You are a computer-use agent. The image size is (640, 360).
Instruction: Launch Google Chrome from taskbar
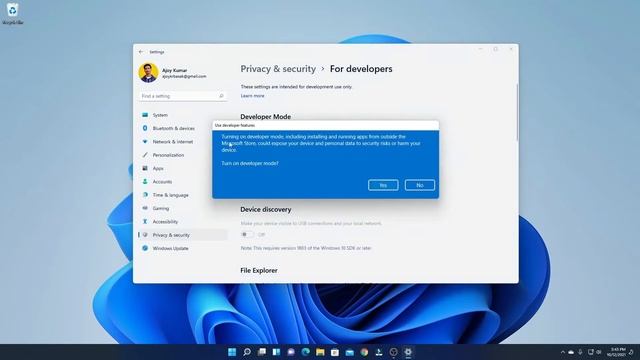pyautogui.click(x=364, y=352)
